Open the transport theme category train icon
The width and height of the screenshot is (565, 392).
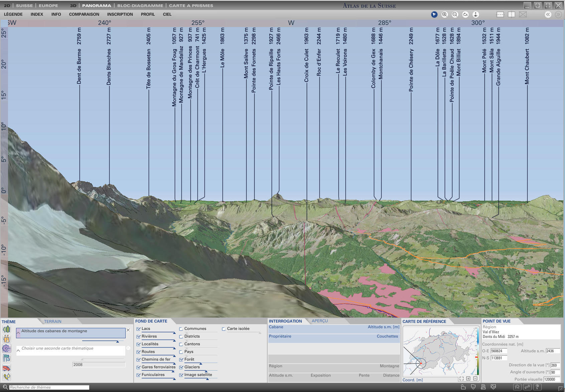point(6,368)
